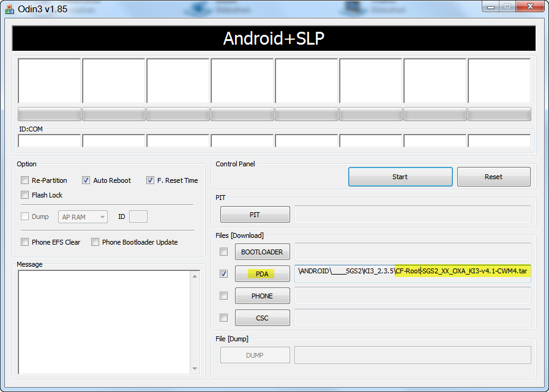Click the PDA file button
549x392 pixels.
tap(262, 274)
